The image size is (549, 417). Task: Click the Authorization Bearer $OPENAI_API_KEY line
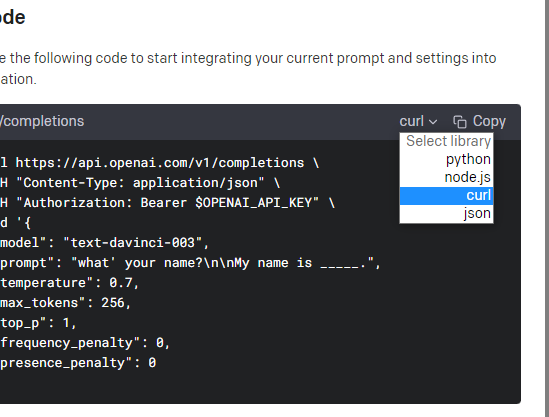[167, 203]
